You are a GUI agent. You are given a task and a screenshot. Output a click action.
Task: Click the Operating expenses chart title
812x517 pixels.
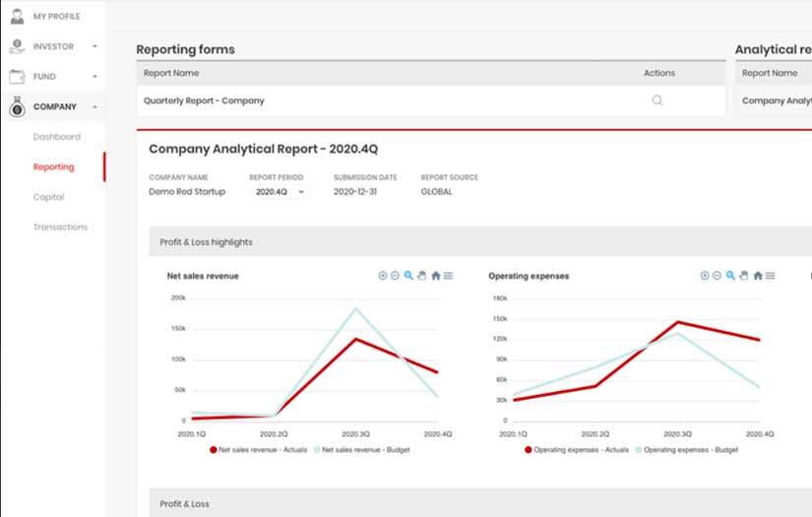tap(529, 276)
